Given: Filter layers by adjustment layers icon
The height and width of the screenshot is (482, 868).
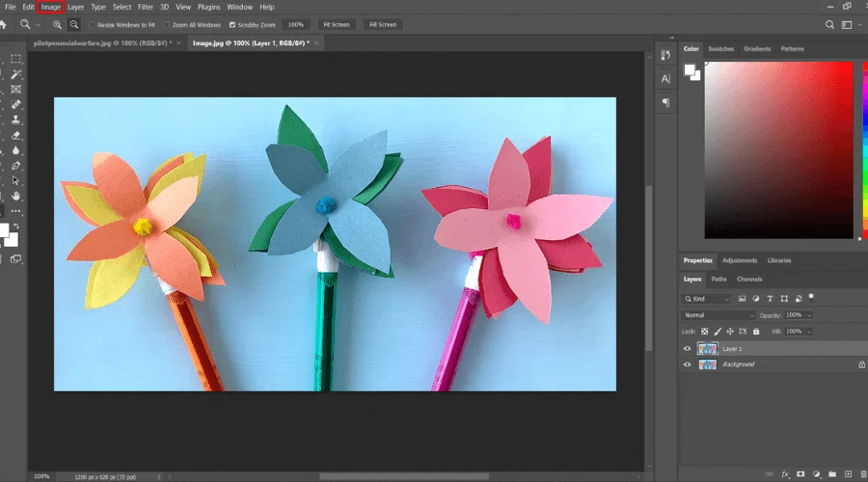Looking at the screenshot, I should point(756,298).
